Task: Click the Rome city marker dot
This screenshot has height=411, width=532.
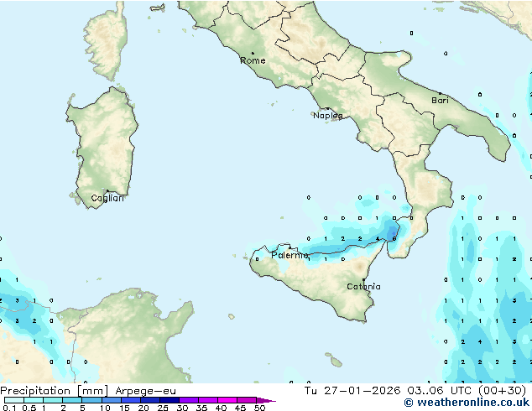Action: [253, 53]
